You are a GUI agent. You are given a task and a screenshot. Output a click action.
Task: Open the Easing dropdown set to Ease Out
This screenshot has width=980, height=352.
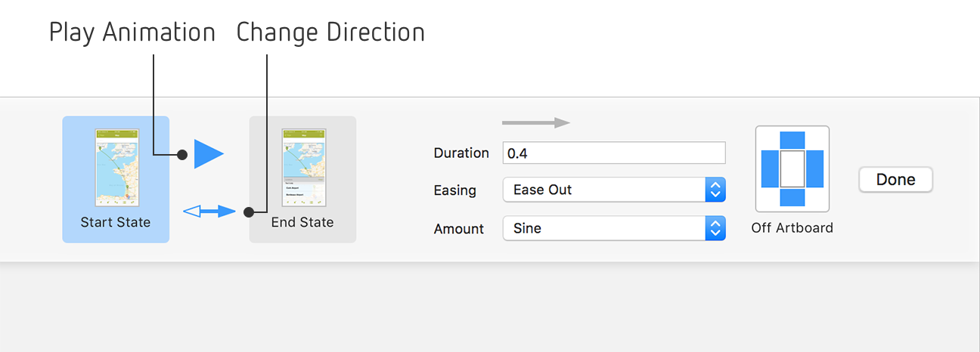(614, 190)
